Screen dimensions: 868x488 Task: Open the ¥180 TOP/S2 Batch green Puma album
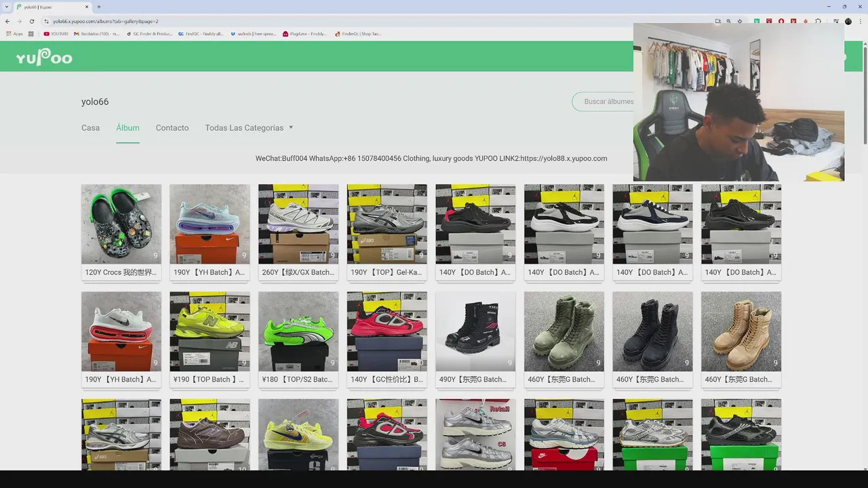pyautogui.click(x=298, y=331)
